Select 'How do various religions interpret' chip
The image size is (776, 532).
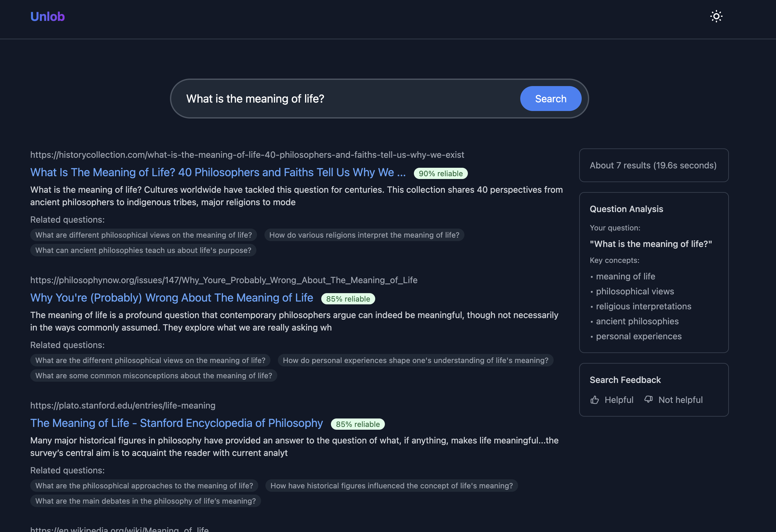tap(364, 235)
